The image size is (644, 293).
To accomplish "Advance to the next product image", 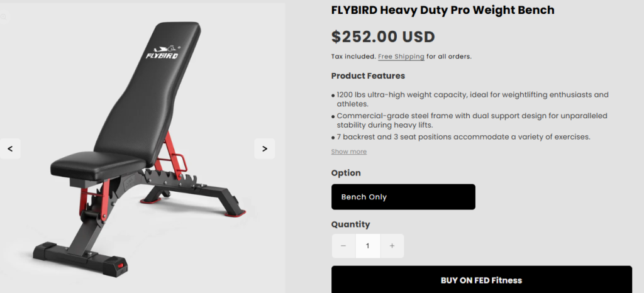I will [265, 148].
